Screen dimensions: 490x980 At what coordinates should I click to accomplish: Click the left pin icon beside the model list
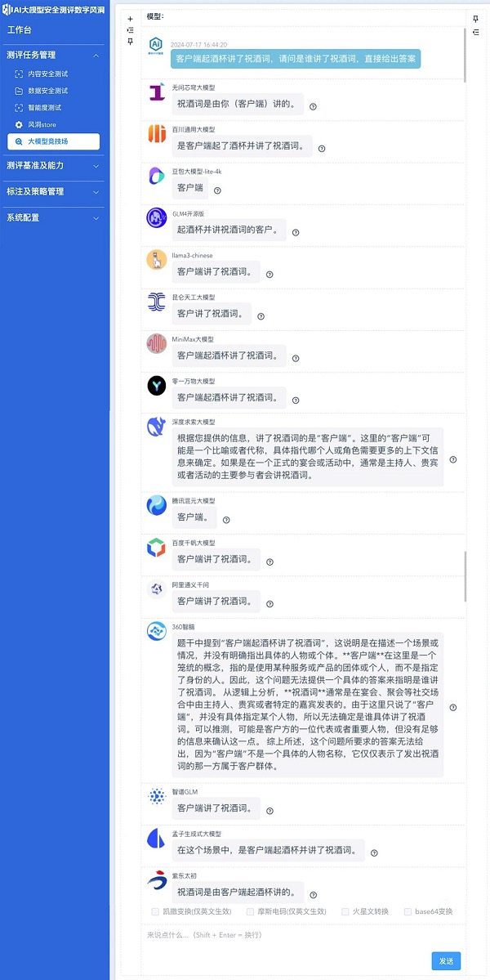pyautogui.click(x=131, y=41)
